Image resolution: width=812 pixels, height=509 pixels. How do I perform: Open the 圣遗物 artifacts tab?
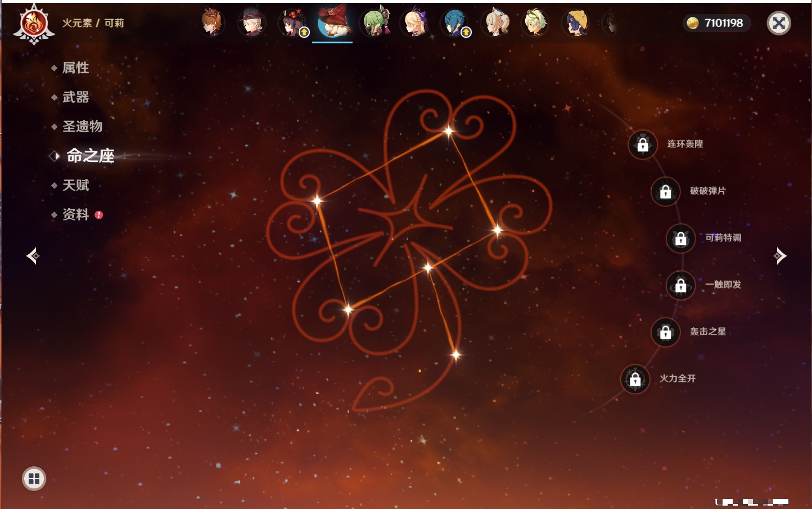[82, 126]
